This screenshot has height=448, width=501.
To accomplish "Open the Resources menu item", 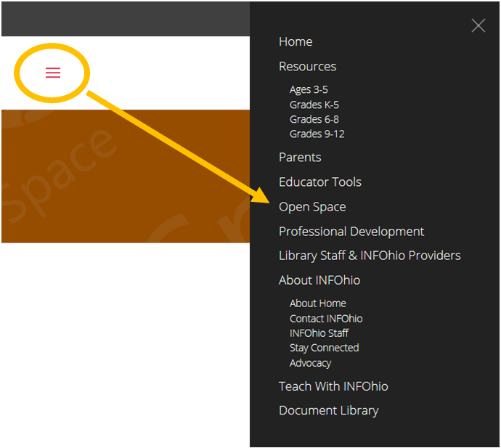I will tap(307, 67).
